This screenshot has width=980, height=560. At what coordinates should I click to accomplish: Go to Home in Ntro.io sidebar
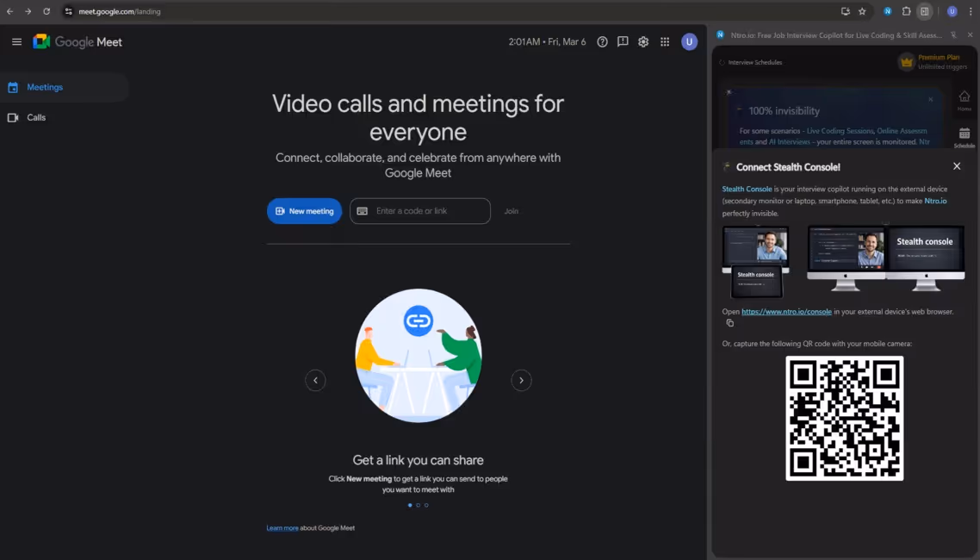coord(964,100)
